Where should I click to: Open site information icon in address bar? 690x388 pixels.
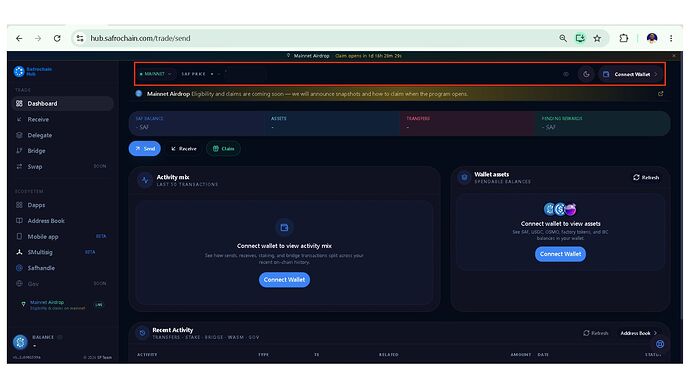80,38
